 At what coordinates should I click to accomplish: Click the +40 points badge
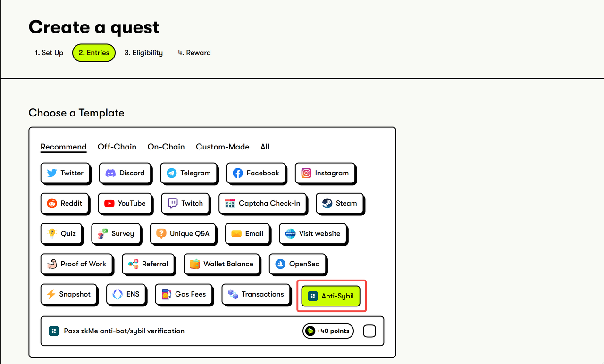tap(328, 331)
